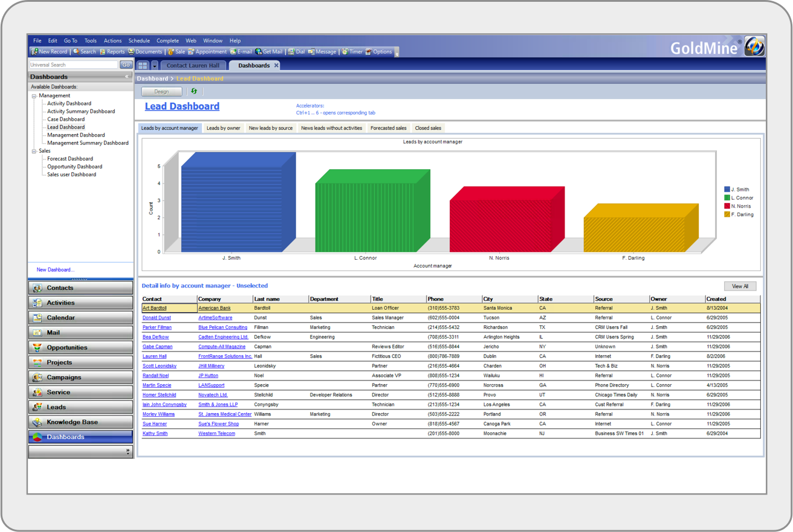Open the Complete menu
This screenshot has height=532, width=793.
pos(167,41)
